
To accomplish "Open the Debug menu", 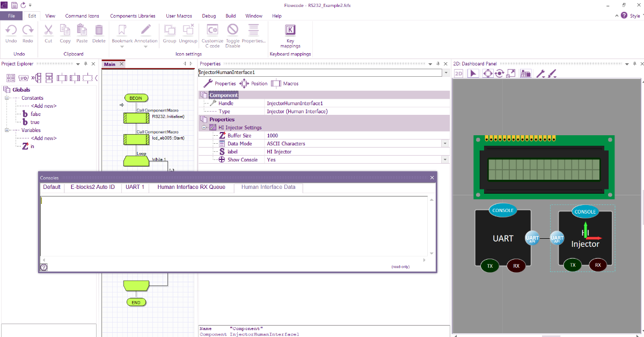I will 209,16.
